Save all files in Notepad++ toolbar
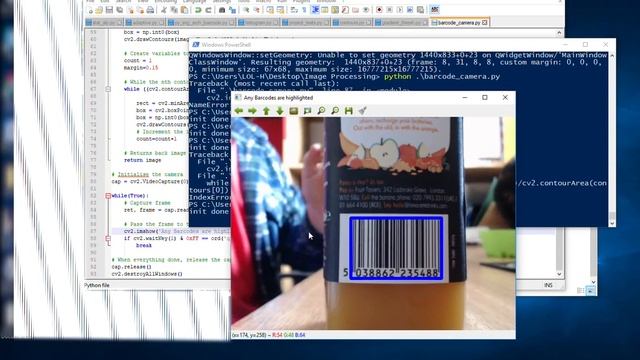640x360 pixels. click(x=119, y=10)
